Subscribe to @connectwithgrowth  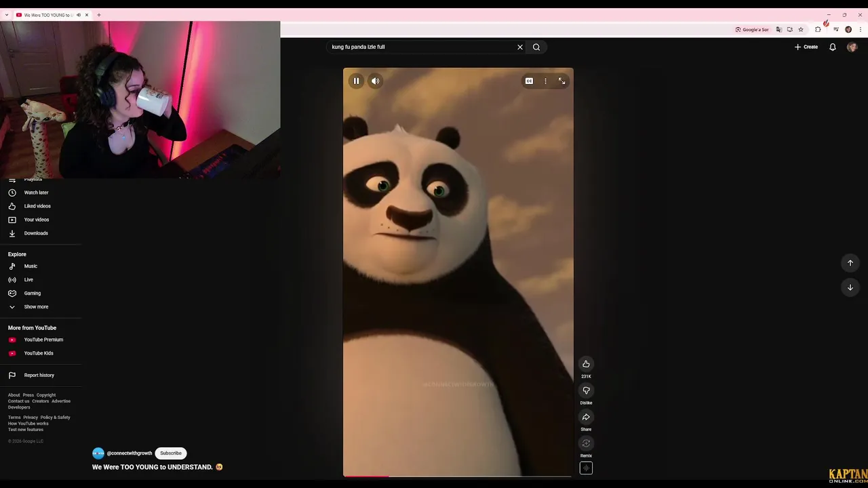[171, 453]
